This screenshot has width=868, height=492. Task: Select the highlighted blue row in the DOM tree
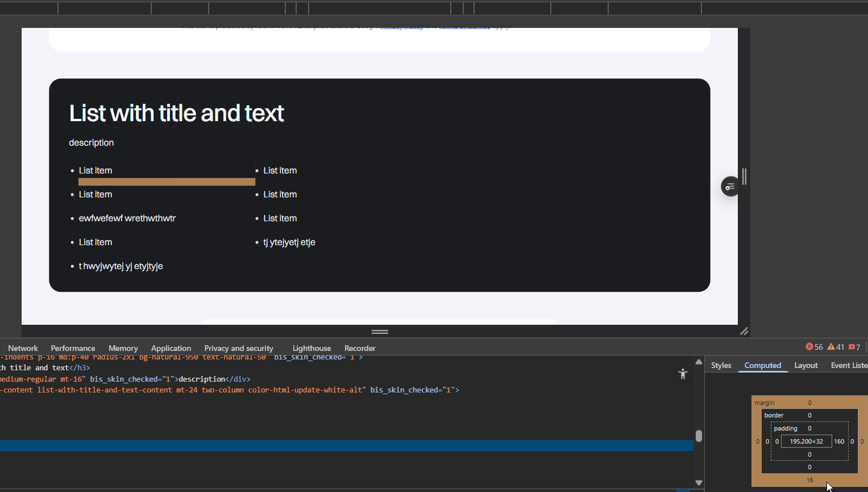pos(341,445)
